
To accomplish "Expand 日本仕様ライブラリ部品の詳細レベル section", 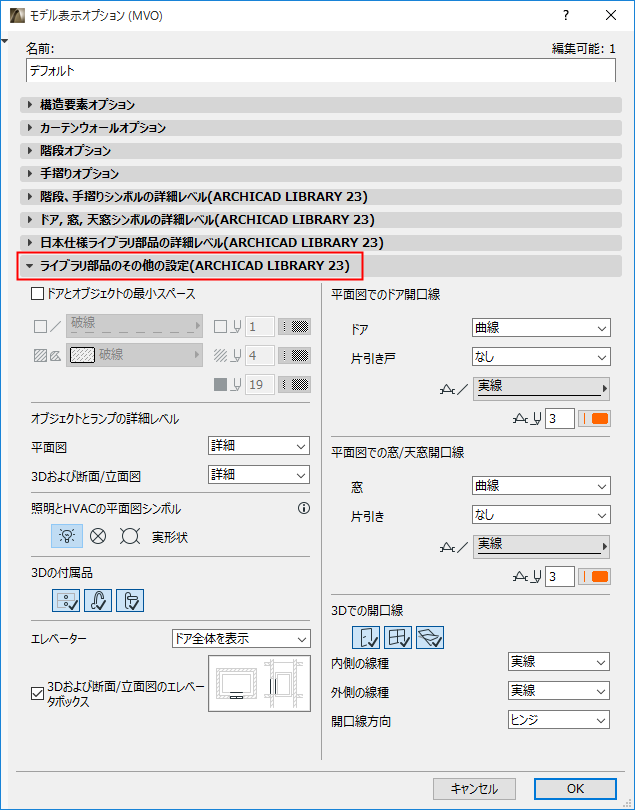I will [x=320, y=242].
